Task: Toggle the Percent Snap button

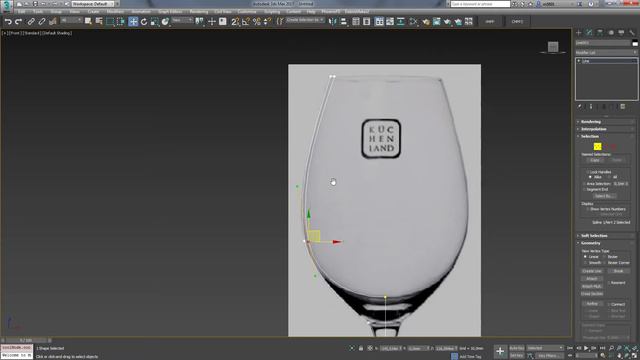Action: coord(256,22)
